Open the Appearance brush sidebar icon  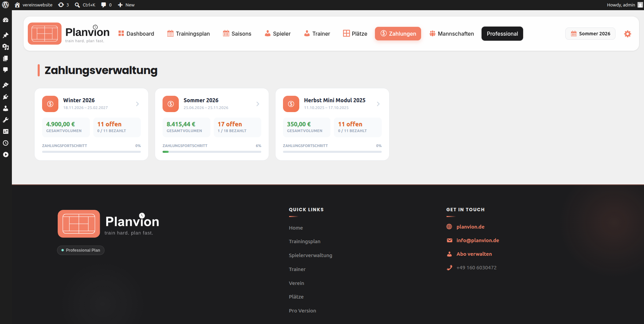[5, 85]
